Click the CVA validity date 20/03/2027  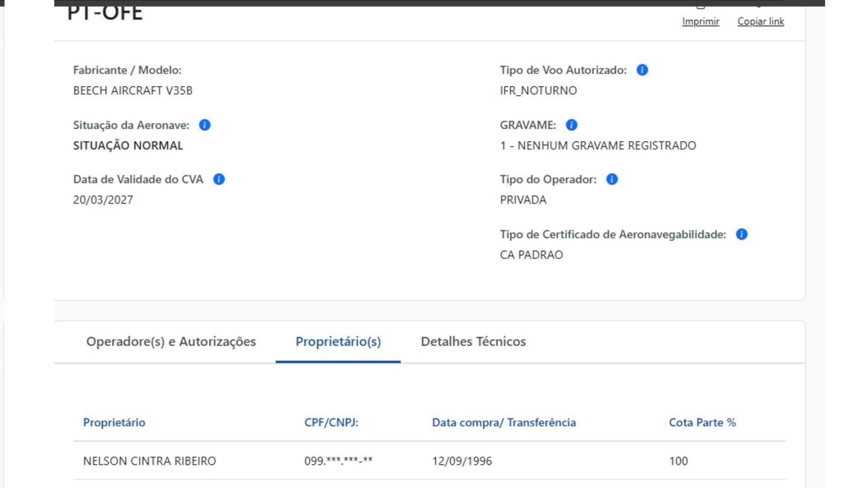click(x=103, y=200)
